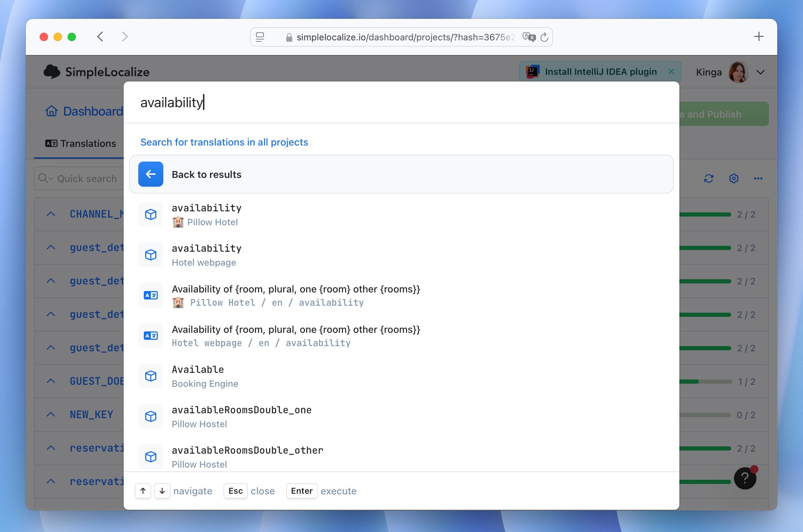Click the browser translate icon in address bar
The image size is (803, 532).
529,37
